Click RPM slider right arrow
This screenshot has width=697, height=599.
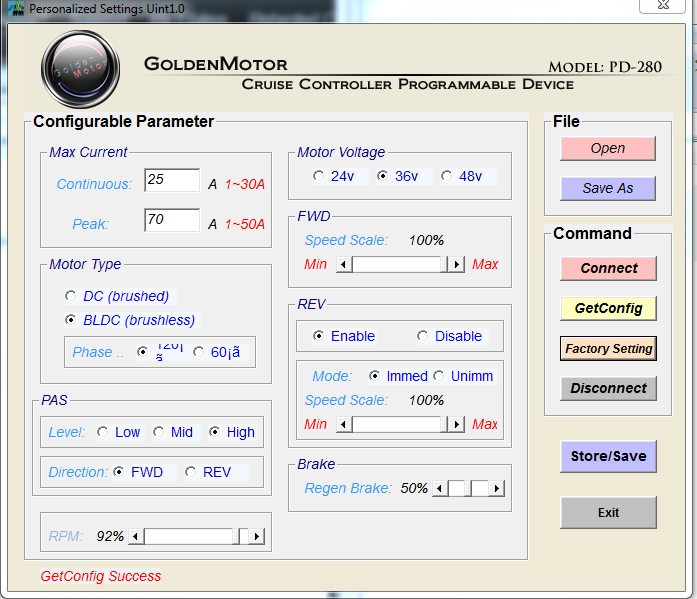point(257,537)
